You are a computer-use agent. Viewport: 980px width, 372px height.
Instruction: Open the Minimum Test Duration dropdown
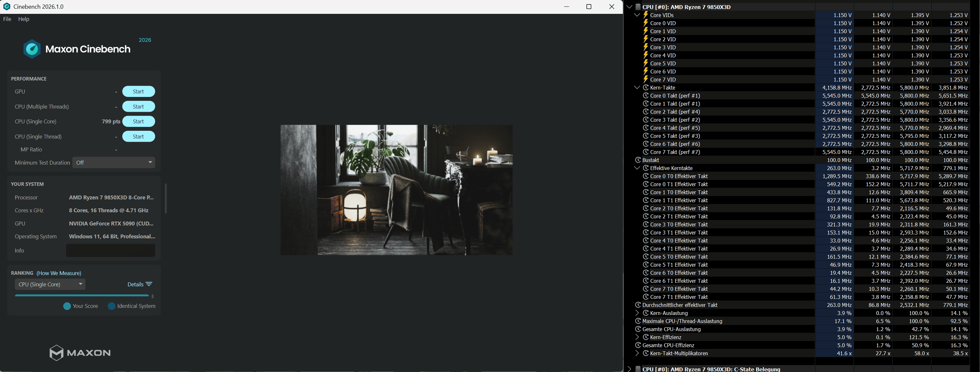[x=113, y=163]
